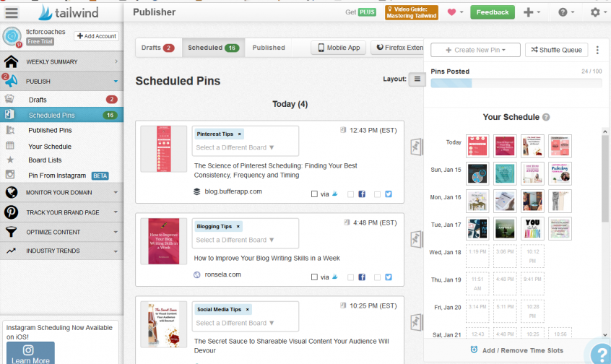Enable Facebook sharing checkbox on ronsela.com pin
611x364 pixels.
[351, 277]
